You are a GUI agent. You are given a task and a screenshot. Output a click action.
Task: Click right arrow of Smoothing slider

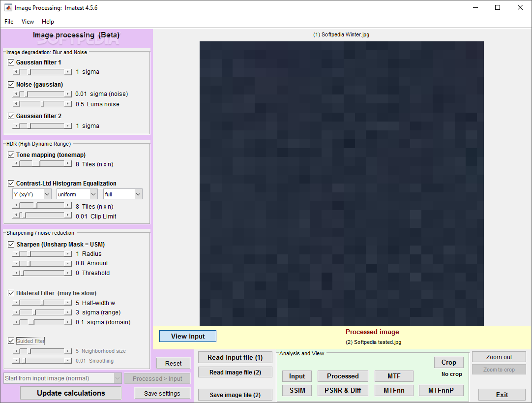click(x=68, y=361)
